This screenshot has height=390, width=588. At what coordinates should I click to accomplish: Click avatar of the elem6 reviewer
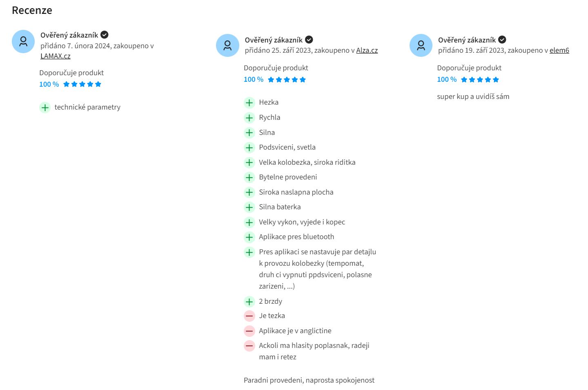pyautogui.click(x=421, y=45)
